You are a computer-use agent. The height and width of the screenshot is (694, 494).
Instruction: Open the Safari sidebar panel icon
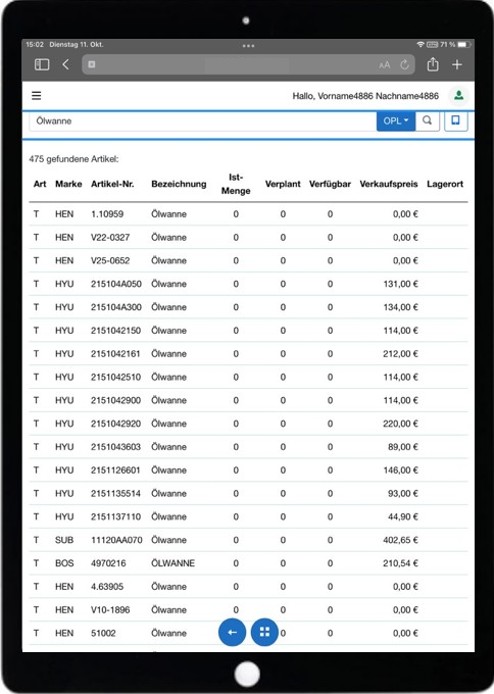pyautogui.click(x=42, y=65)
